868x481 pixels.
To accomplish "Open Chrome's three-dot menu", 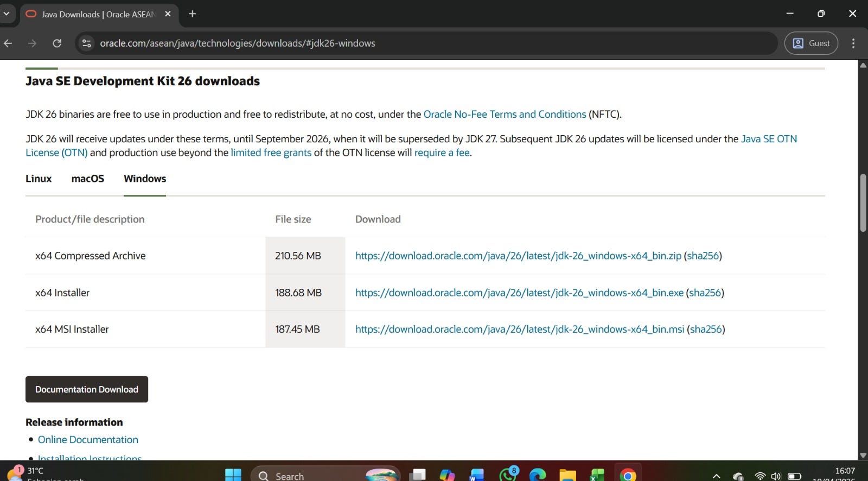I will coord(853,43).
